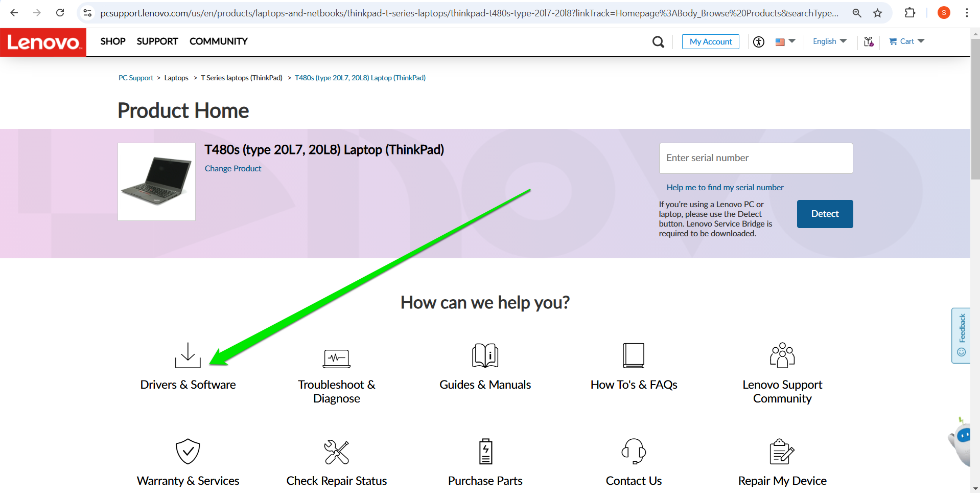Open the Warranty & Services label
980x493 pixels.
pos(188,481)
